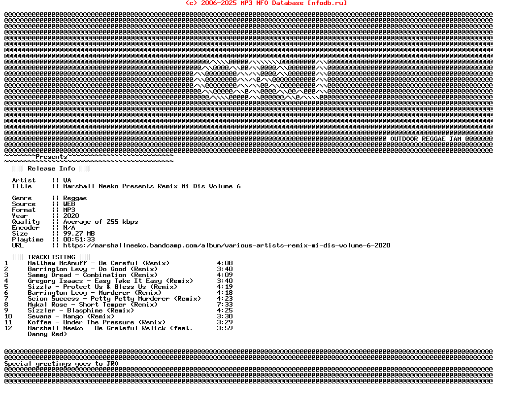Select track Sammy Dread - Combination (Remix)
The height and width of the screenshot is (414, 532).
pyautogui.click(x=93, y=275)
